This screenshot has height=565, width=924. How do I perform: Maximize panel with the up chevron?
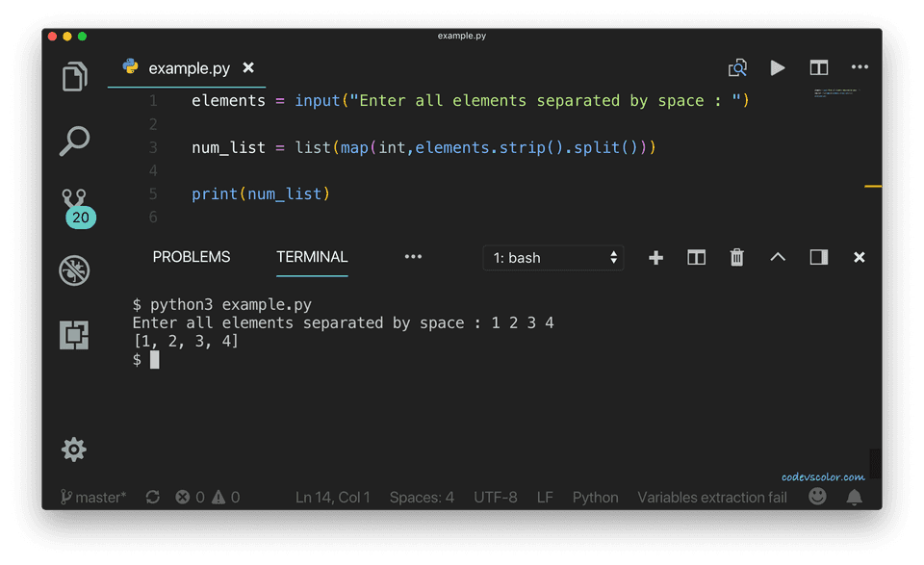(778, 257)
